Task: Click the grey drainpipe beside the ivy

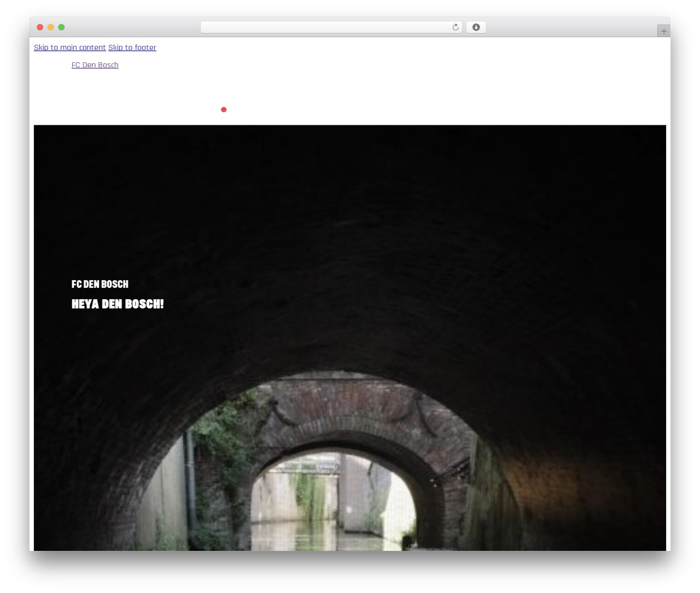Action: coord(191,481)
